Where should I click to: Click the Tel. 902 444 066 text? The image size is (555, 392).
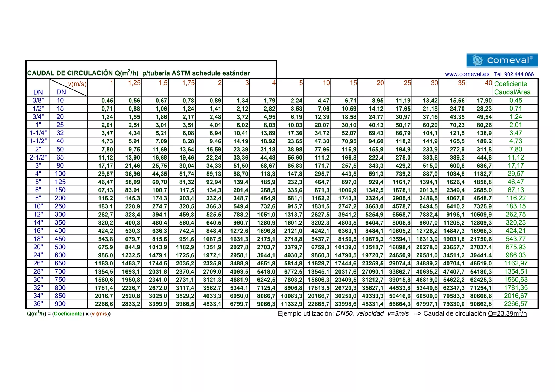514,74
